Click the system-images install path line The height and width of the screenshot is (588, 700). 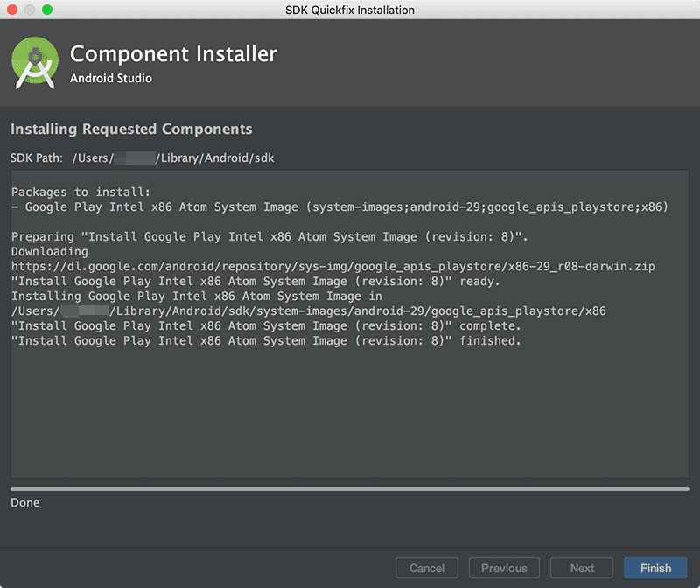point(309,311)
